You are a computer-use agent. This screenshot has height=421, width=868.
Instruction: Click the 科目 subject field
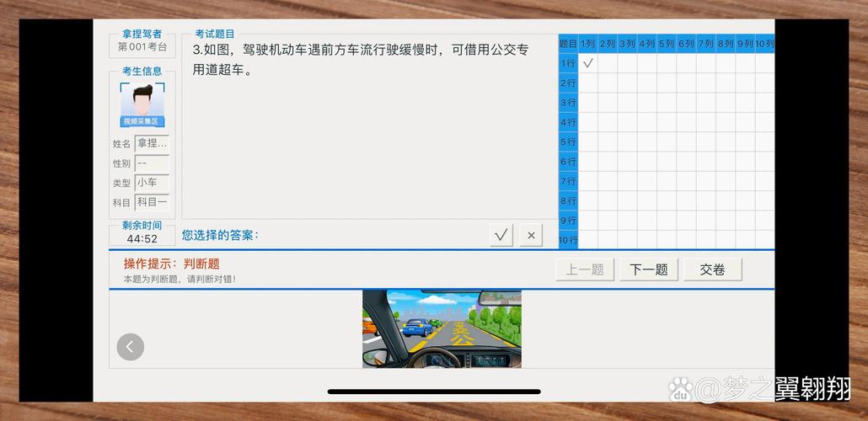coord(152,202)
